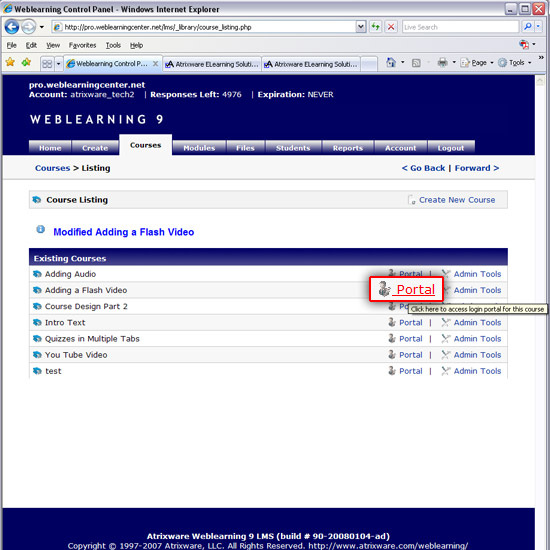Click portal person icon for You Tube Video

(392, 354)
